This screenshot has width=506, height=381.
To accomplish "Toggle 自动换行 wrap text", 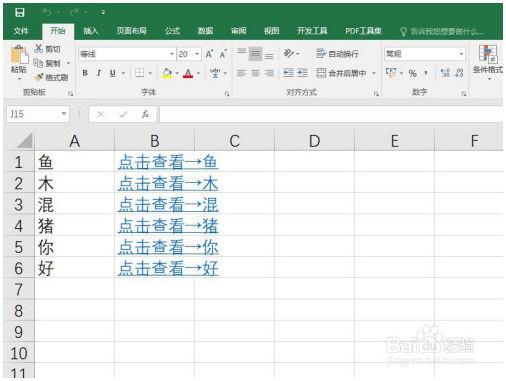I will click(337, 53).
